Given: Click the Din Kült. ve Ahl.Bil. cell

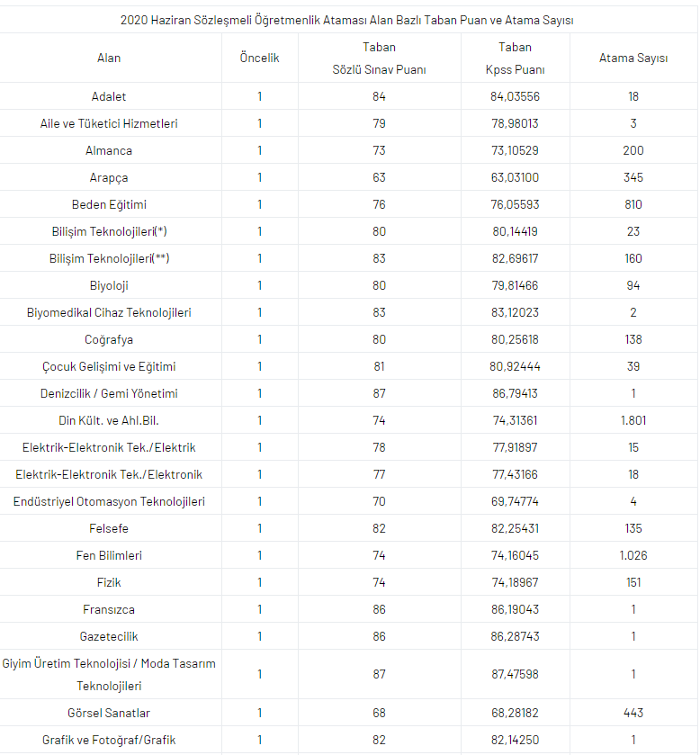Looking at the screenshot, I should point(109,420).
